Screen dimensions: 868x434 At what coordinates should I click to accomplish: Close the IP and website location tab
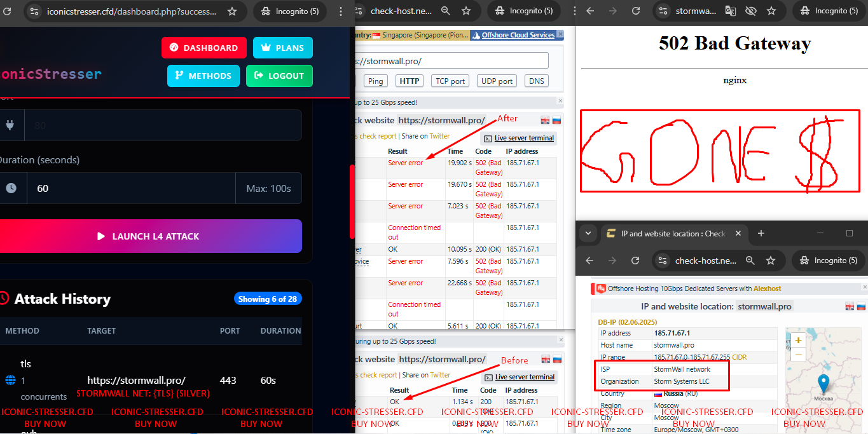tap(738, 233)
